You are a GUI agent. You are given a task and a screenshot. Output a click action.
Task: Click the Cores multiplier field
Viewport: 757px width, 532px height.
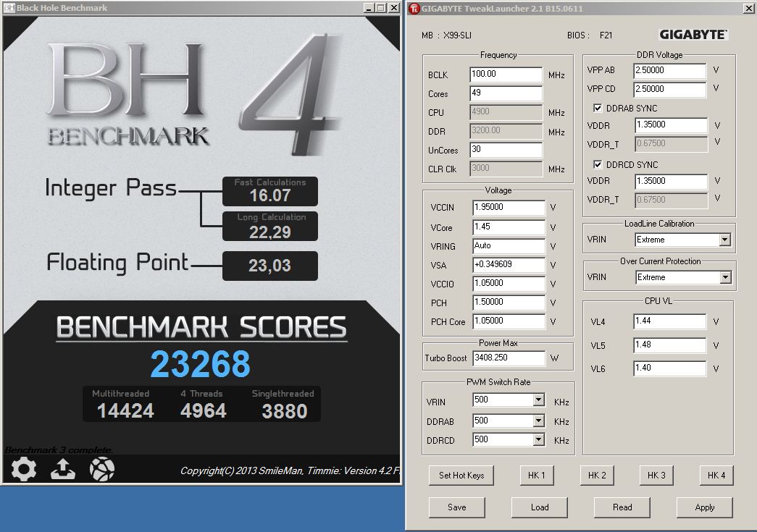pos(506,93)
